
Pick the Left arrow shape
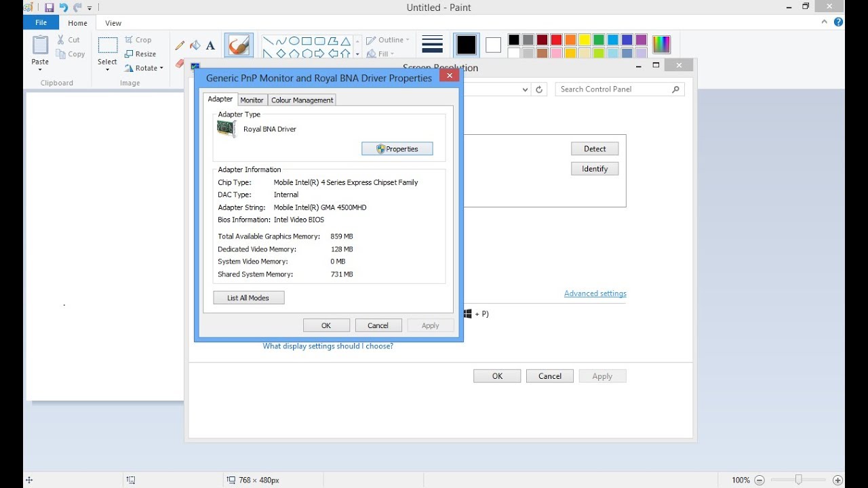pos(332,54)
